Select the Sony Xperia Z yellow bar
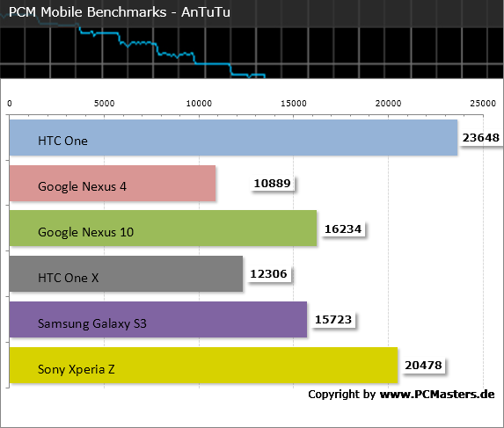Image resolution: width=504 pixels, height=428 pixels. click(x=203, y=365)
